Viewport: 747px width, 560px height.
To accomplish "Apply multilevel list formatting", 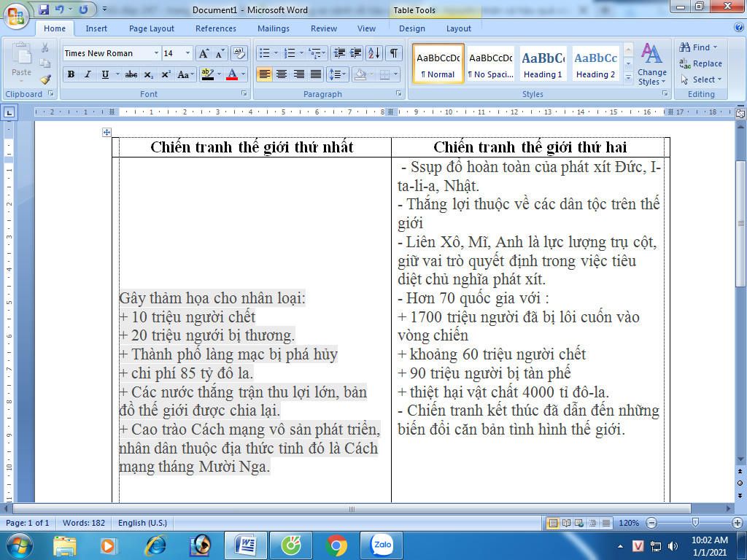I will click(x=315, y=52).
